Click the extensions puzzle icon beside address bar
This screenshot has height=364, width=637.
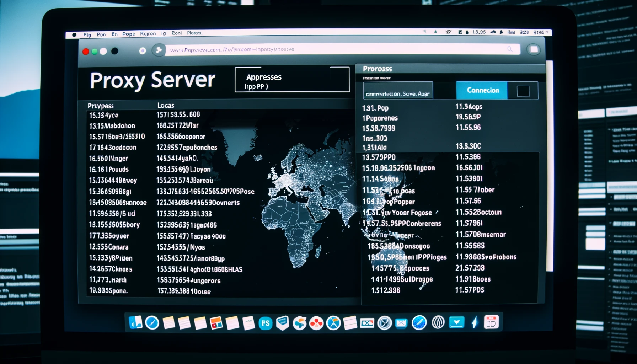[159, 50]
